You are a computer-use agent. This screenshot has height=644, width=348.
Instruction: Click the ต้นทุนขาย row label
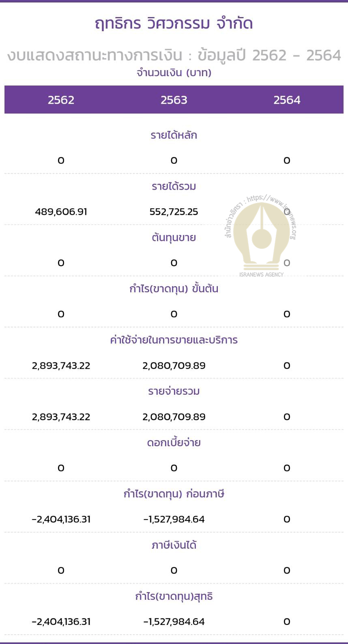pos(174,237)
